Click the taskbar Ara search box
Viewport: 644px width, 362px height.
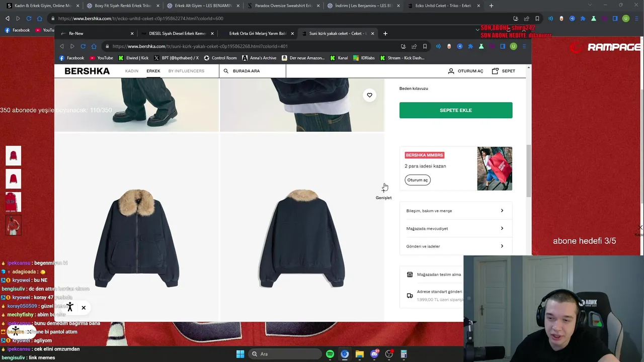[286, 354]
